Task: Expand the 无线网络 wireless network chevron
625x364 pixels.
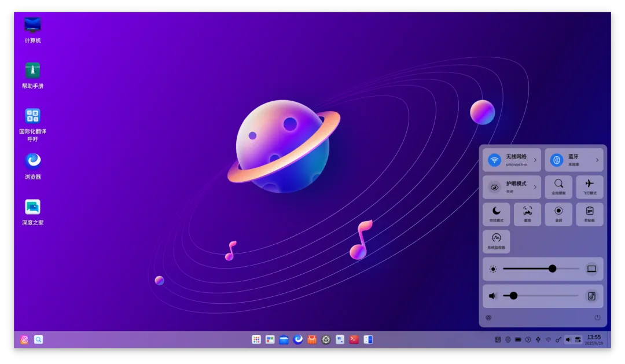Action: tap(535, 160)
